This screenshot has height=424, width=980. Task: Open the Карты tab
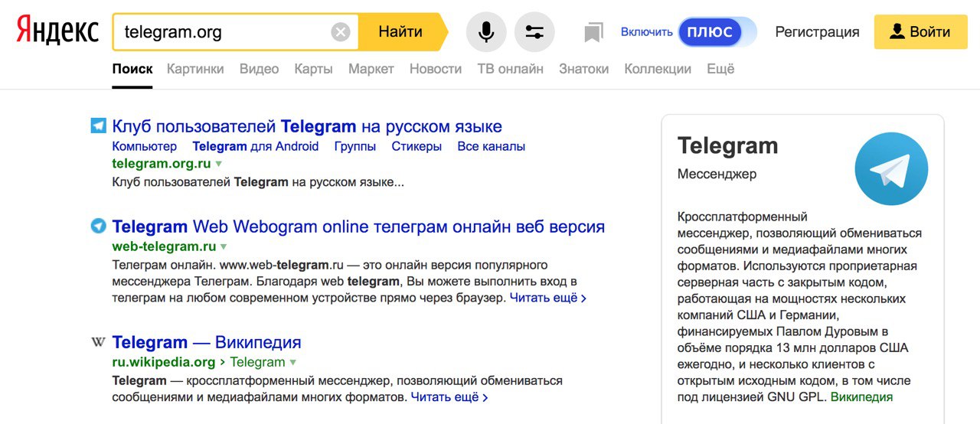click(x=313, y=69)
